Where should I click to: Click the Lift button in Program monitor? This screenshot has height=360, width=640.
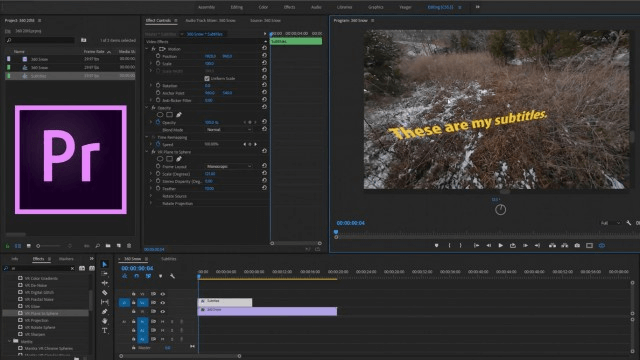552,246
